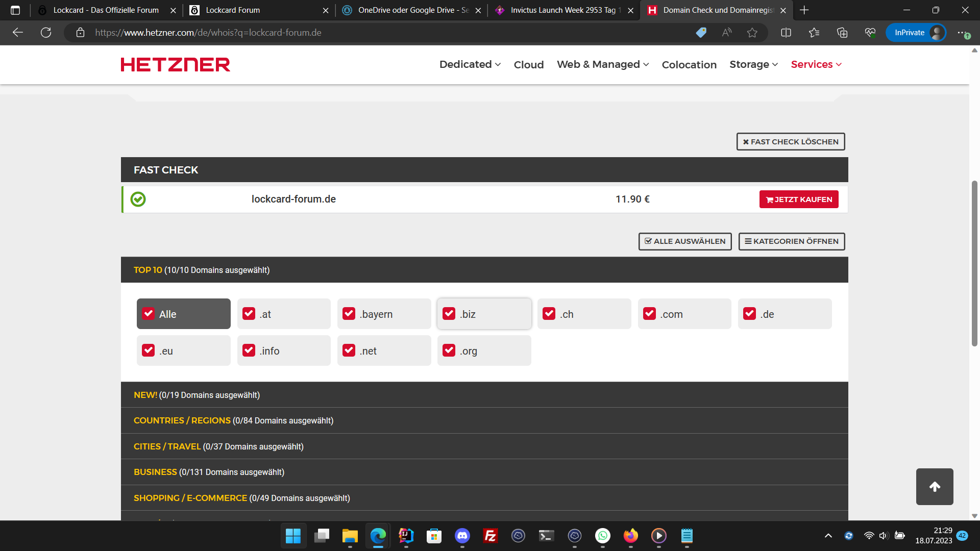This screenshot has width=980, height=551.
Task: Open the shopping price tag icon
Action: [701, 33]
